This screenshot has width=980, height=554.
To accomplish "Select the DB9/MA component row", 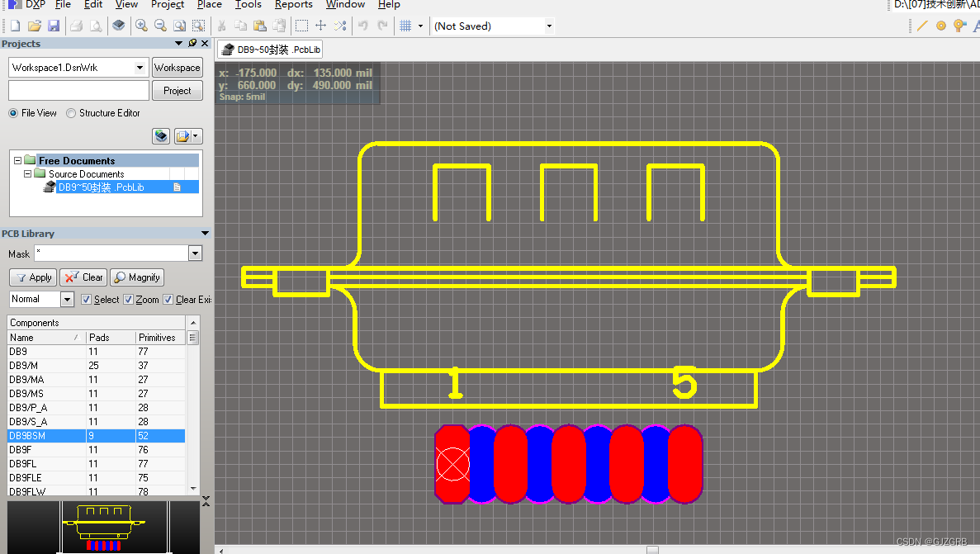I will 97,380.
